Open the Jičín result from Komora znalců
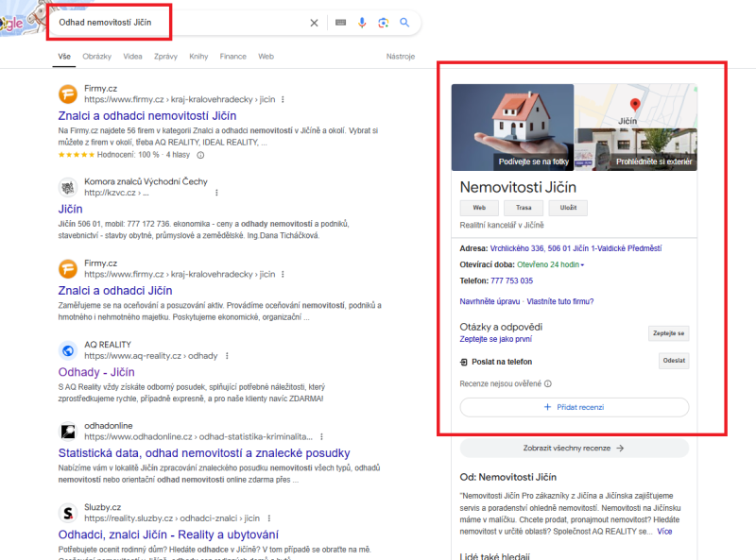The width and height of the screenshot is (756, 560). tap(70, 209)
